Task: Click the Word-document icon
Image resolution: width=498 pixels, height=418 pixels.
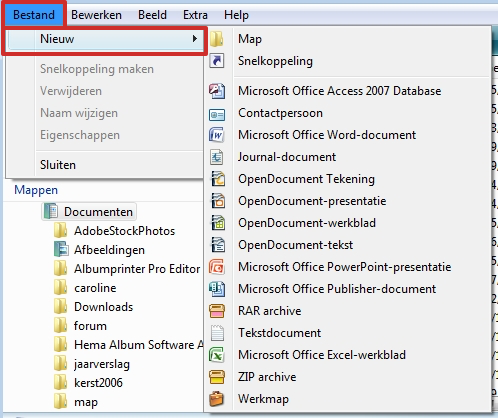Action: [217, 135]
